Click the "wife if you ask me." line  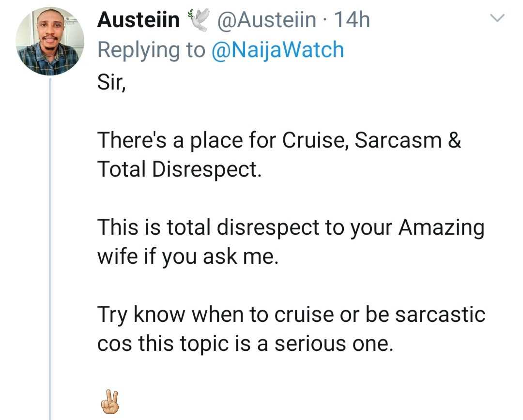(188, 256)
